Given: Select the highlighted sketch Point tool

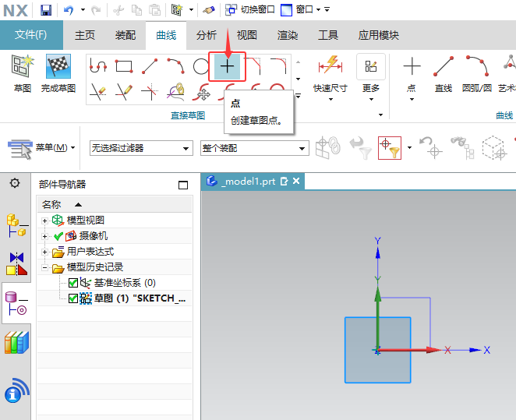Looking at the screenshot, I should coord(227,67).
